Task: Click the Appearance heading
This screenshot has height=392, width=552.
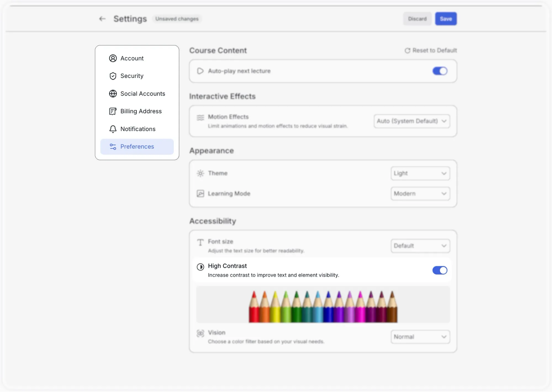Action: [212, 151]
